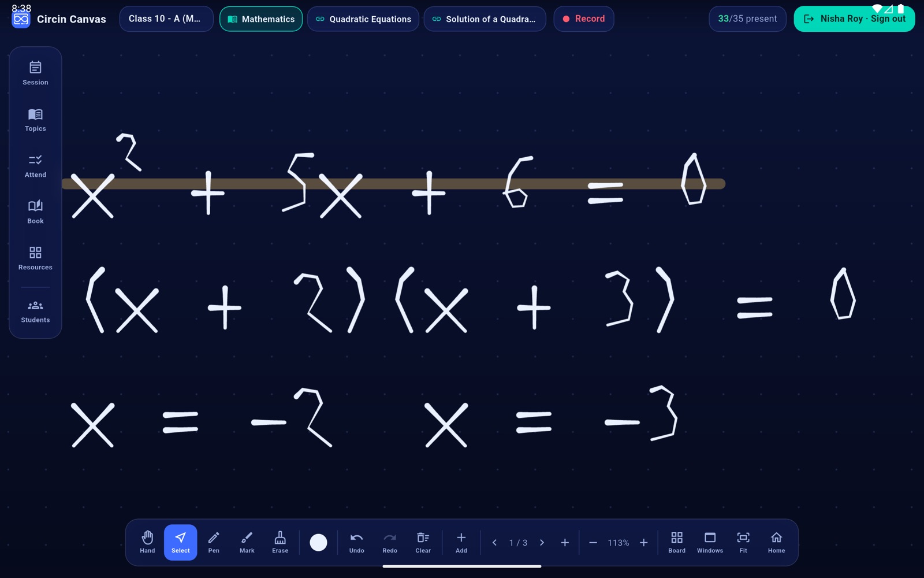Clear the canvas
Screen dimensions: 924x578
coord(423,542)
